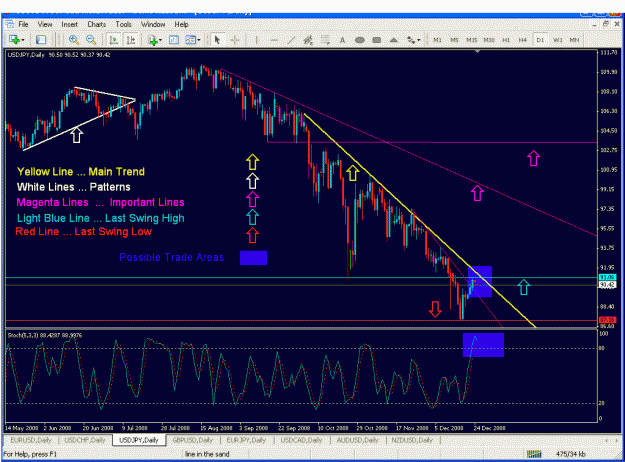This screenshot has height=462, width=625.
Task: Open the Window menu
Action: [153, 24]
